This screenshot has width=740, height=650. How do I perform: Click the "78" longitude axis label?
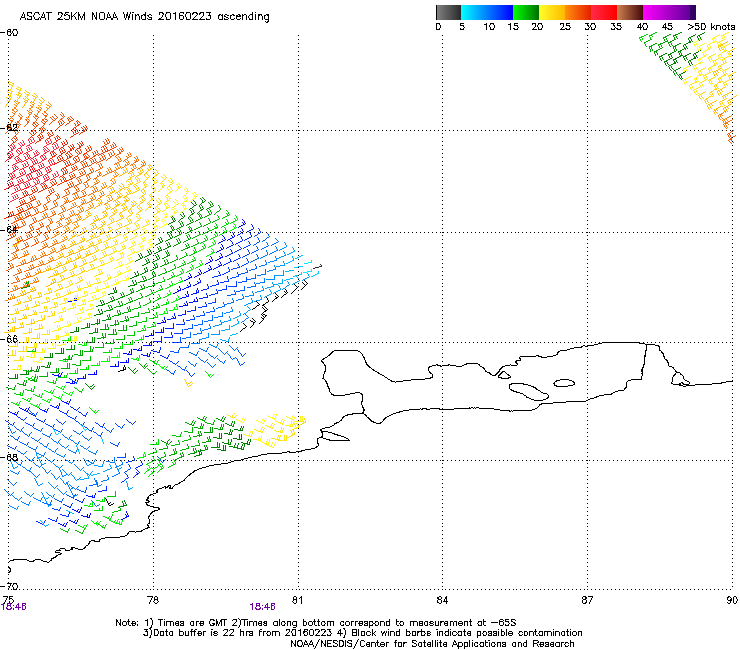153,600
